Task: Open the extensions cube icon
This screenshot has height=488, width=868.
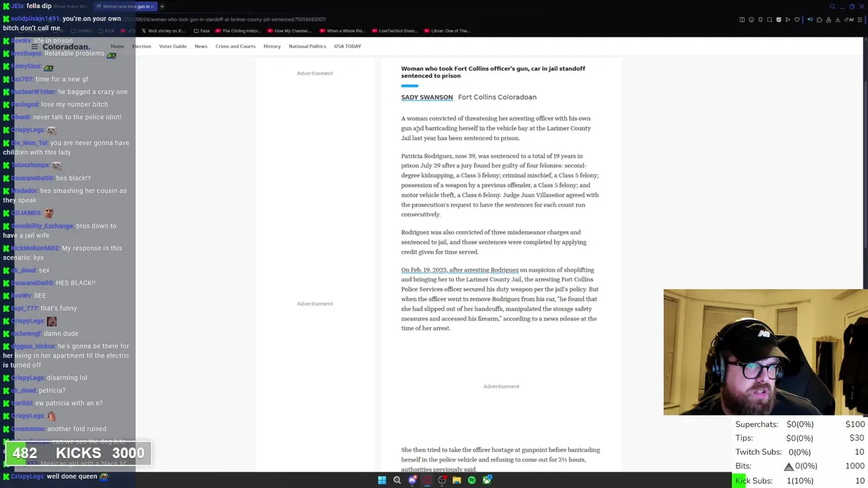Action: click(819, 20)
